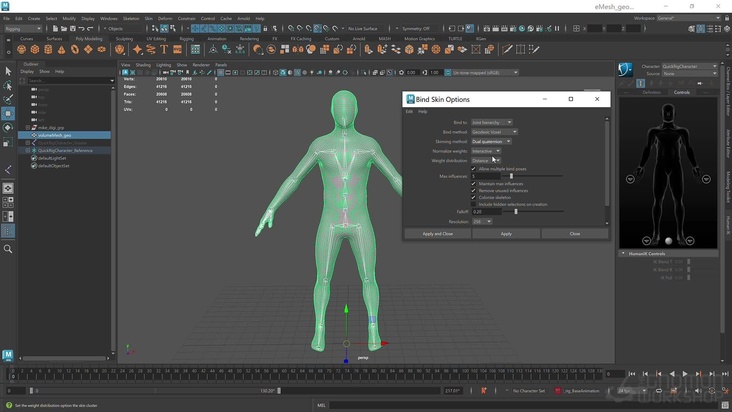Click the polygon Type tool icon

coord(164,49)
